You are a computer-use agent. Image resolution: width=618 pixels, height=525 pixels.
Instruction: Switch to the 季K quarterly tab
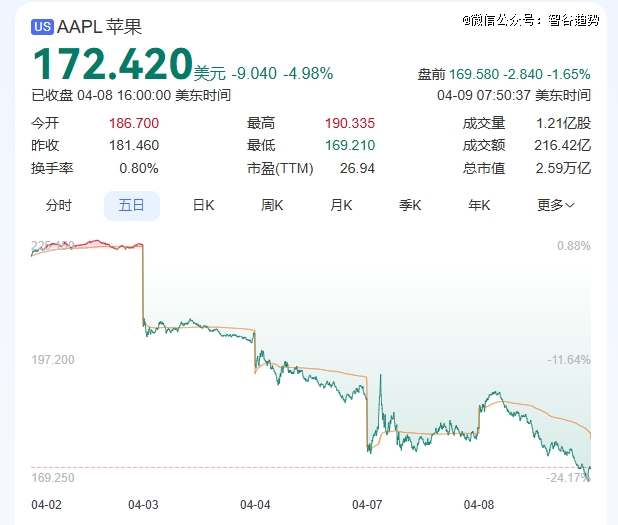[x=410, y=205]
